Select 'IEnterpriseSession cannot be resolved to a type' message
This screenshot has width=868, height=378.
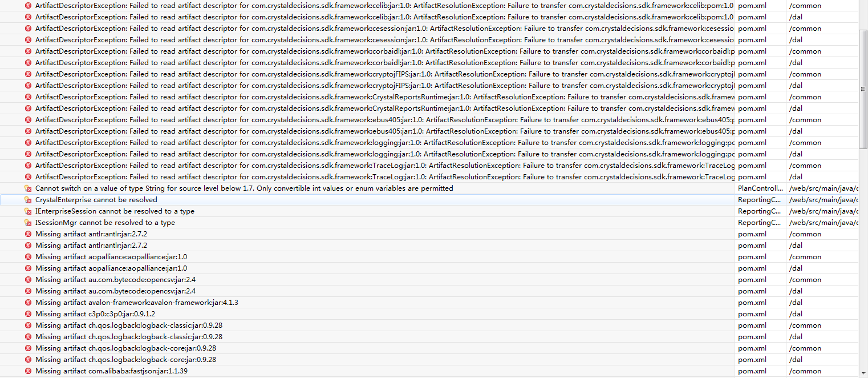tap(115, 211)
